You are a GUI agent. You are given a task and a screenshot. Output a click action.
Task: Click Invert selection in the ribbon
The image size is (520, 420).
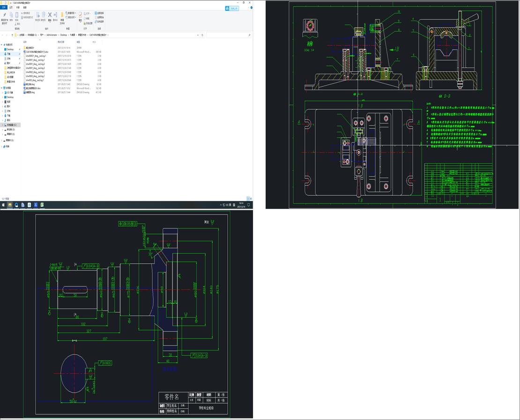tap(100, 22)
